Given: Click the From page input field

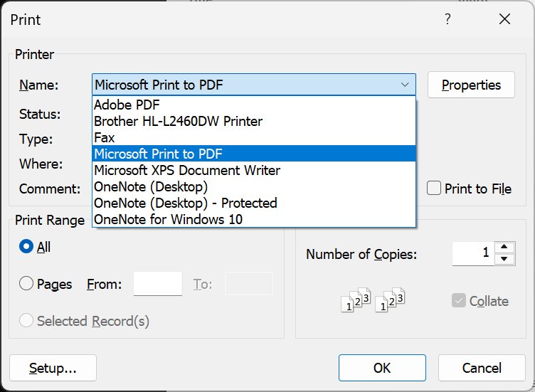Looking at the screenshot, I should pyautogui.click(x=158, y=284).
